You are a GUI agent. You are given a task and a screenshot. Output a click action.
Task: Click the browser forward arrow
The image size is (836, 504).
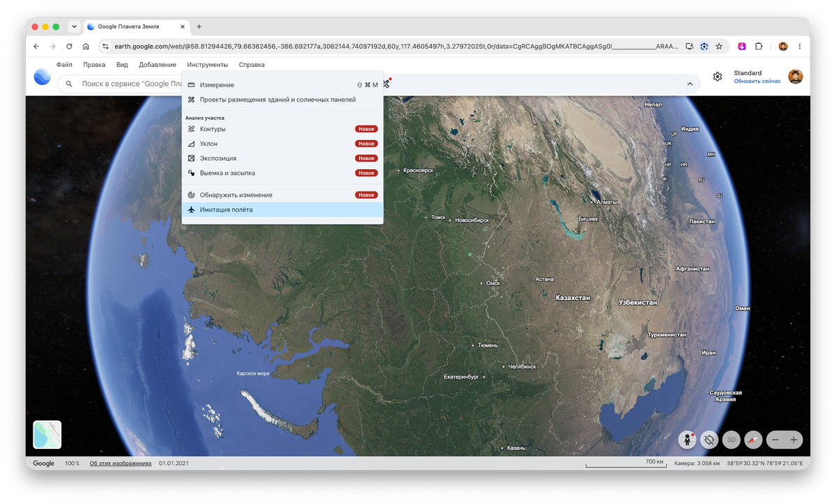tap(53, 47)
